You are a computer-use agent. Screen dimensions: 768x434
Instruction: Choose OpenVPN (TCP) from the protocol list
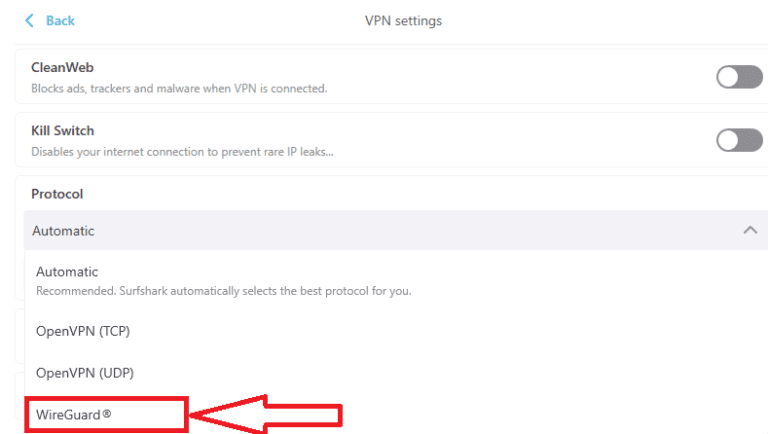[x=83, y=331]
